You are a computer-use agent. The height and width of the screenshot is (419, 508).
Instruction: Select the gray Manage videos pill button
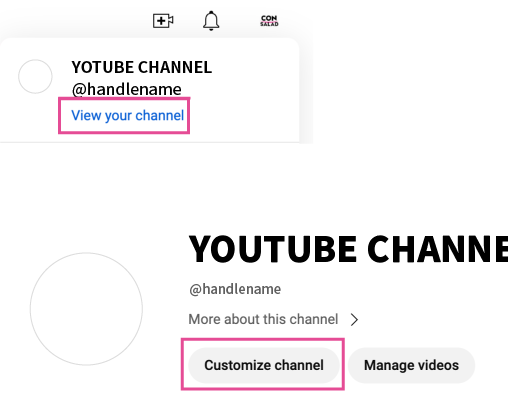tap(411, 365)
